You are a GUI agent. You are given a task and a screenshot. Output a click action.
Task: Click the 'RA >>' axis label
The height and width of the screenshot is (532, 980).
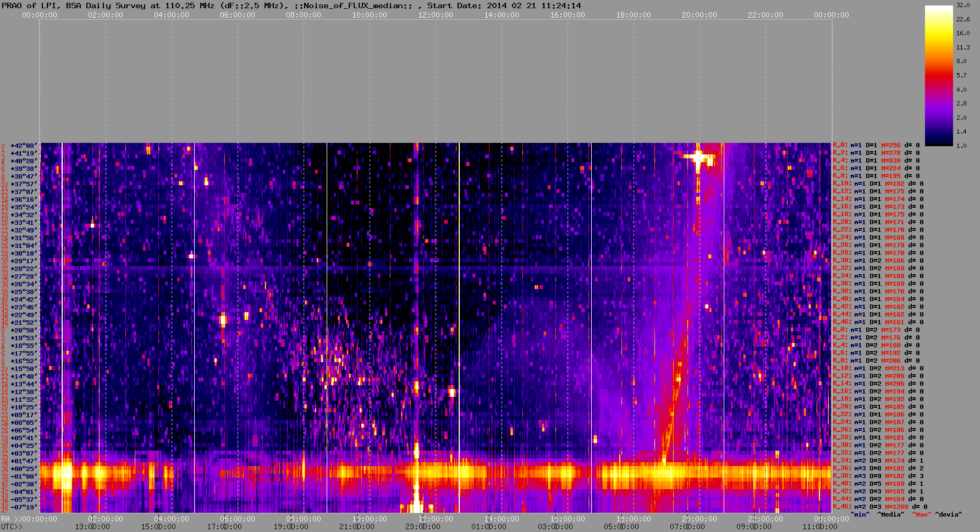(10, 519)
